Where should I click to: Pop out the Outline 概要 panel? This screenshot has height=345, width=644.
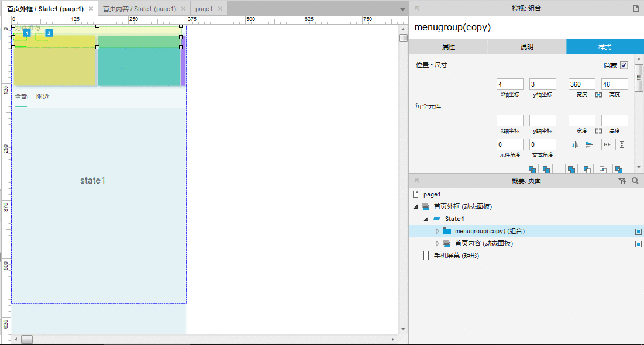tap(417, 180)
